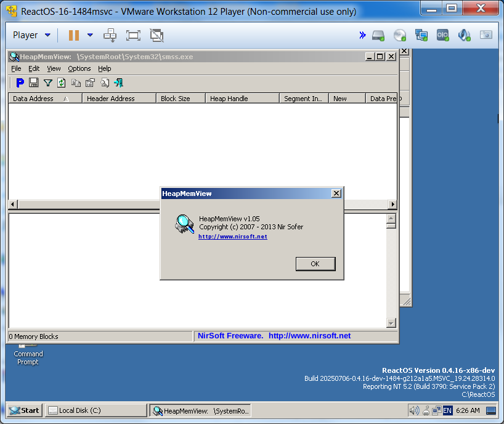504x424 pixels.
Task: Click the blue P select-process toolbar icon
Action: (x=20, y=83)
